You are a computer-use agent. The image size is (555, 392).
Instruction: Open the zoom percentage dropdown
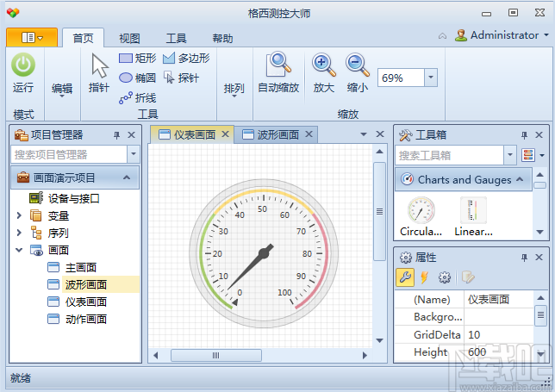[431, 78]
